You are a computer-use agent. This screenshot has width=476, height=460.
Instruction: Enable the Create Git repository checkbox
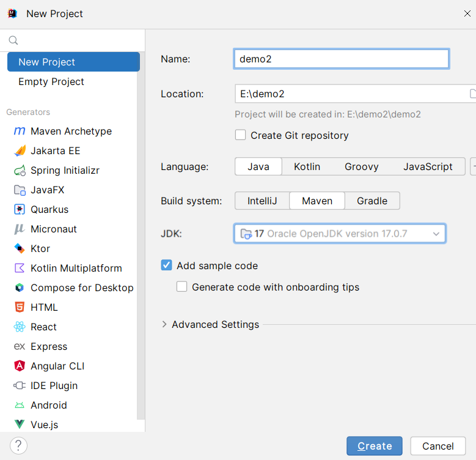(x=240, y=135)
